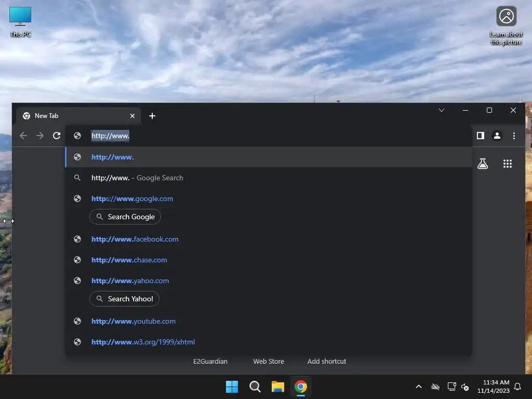Open the Google apps grid icon
The width and height of the screenshot is (532, 399).
[x=508, y=164]
